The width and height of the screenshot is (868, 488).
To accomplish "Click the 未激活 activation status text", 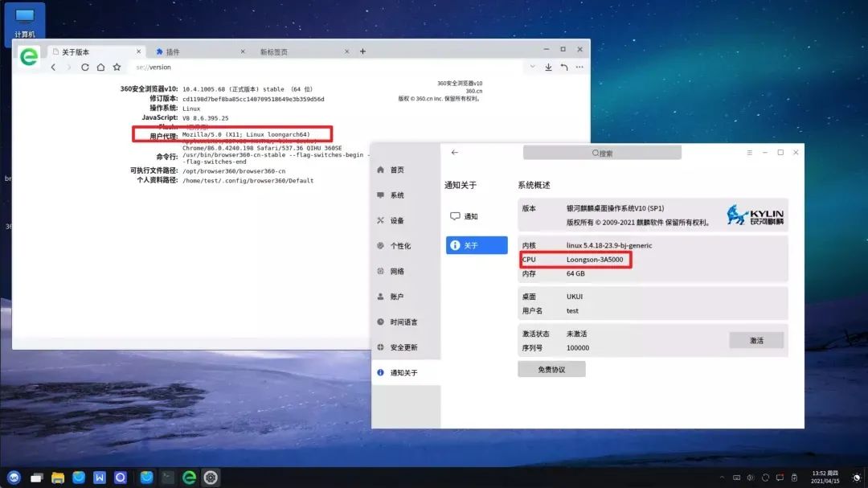I will 577,334.
